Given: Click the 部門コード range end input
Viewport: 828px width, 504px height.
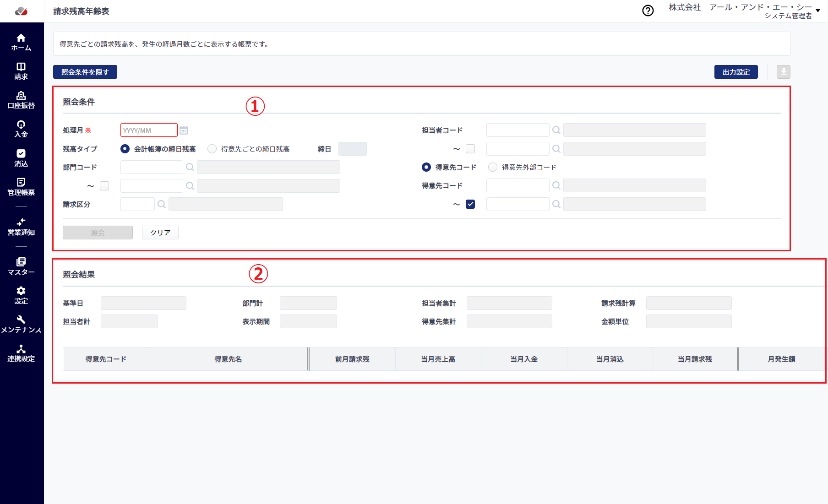Looking at the screenshot, I should tap(152, 186).
